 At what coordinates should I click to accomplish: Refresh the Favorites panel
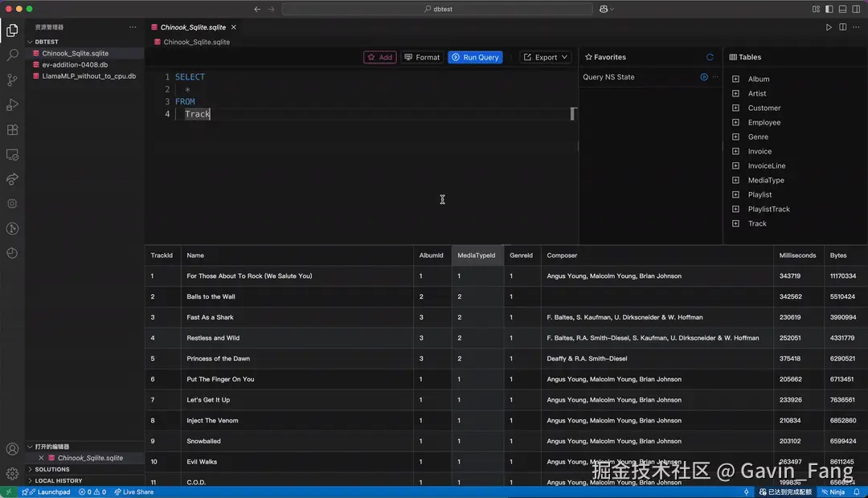pyautogui.click(x=710, y=57)
